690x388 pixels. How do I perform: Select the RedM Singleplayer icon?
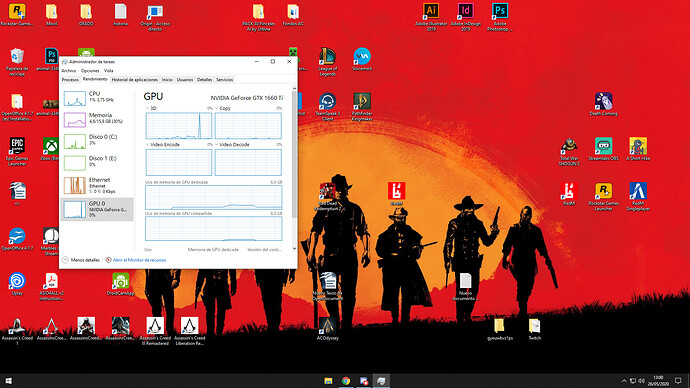(x=638, y=197)
